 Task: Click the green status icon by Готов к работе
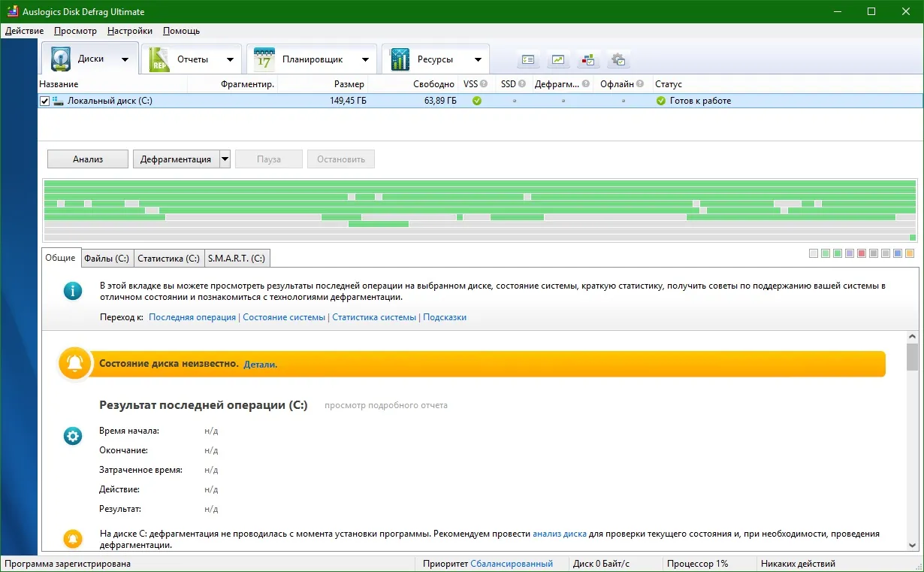click(x=660, y=101)
